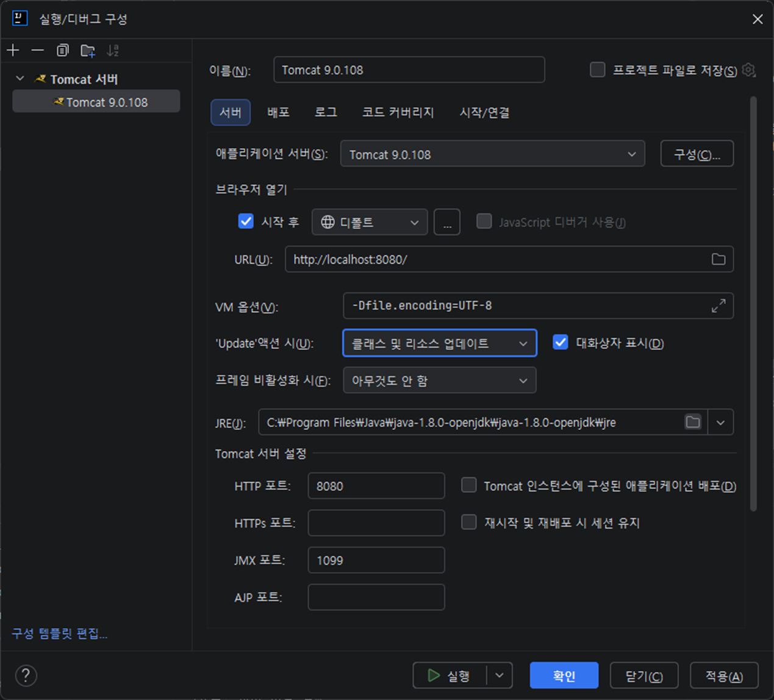Click the 적용(A) button
Screen dimensions: 774x700
tap(724, 675)
